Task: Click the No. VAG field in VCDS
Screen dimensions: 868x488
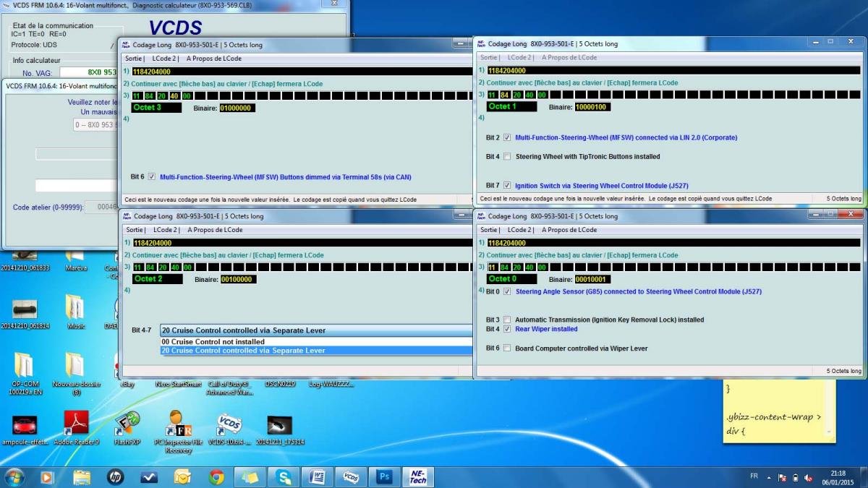Action: coord(88,72)
